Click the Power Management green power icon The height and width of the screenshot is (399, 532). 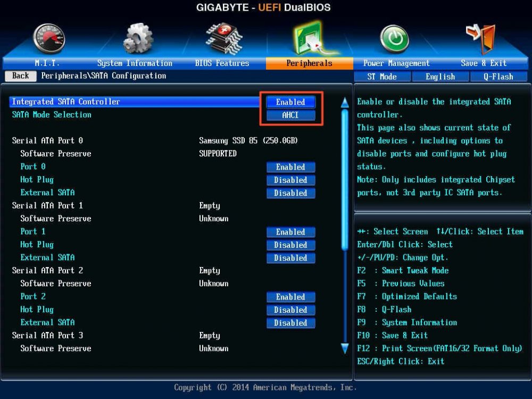click(394, 39)
